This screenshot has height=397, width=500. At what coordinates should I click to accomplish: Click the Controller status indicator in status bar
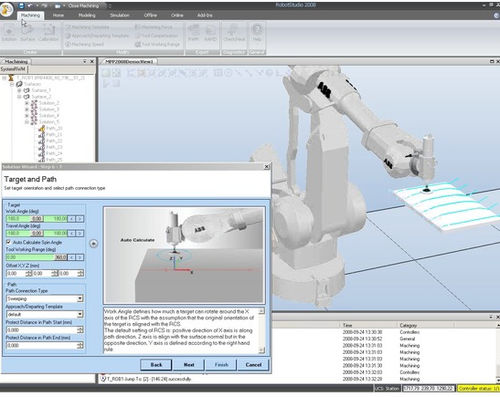478,388
